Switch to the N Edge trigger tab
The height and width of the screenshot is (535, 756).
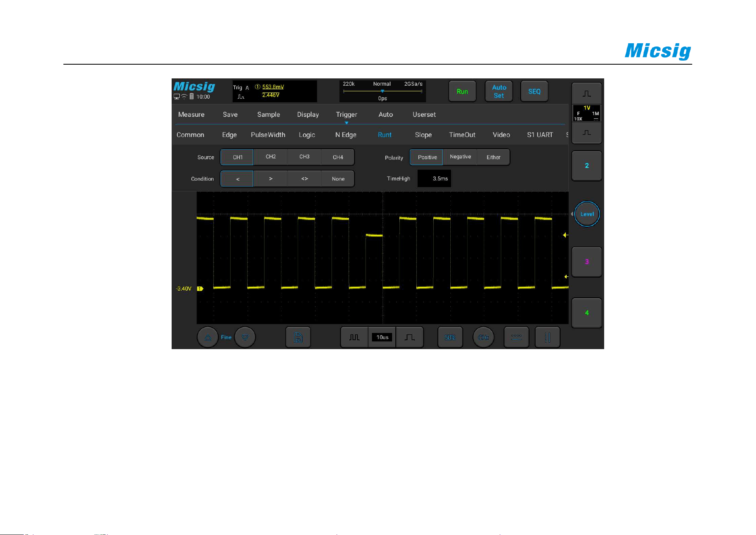346,135
